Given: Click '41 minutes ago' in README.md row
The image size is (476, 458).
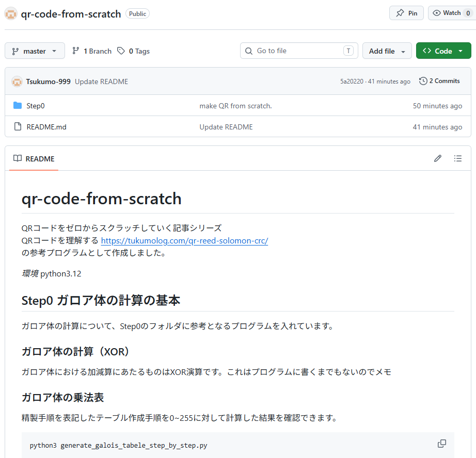Looking at the screenshot, I should pos(437,127).
